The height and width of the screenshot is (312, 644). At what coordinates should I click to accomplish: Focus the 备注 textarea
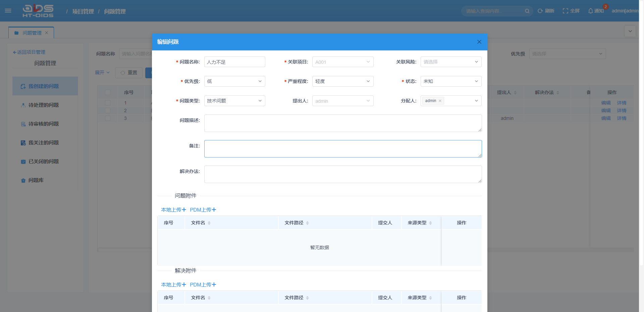point(343,149)
